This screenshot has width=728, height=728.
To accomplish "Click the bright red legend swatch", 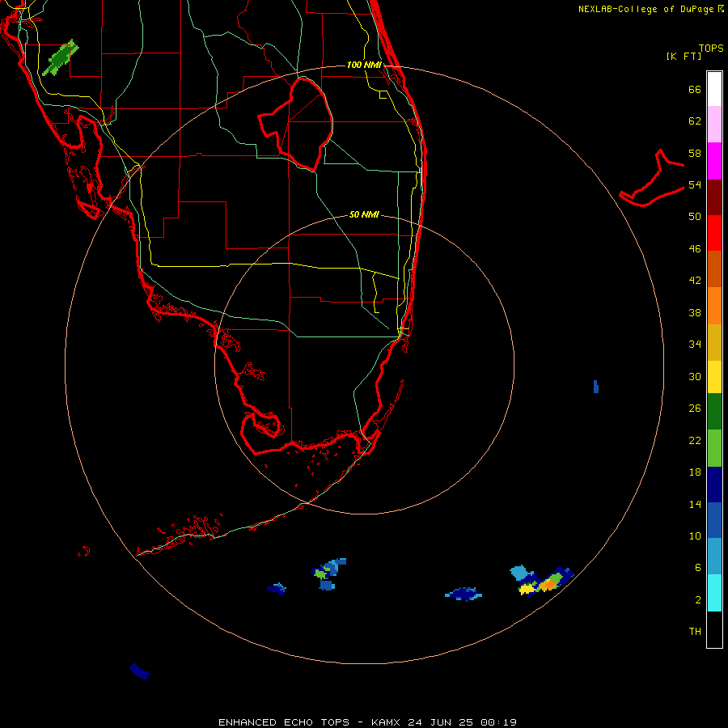I will 714,233.
